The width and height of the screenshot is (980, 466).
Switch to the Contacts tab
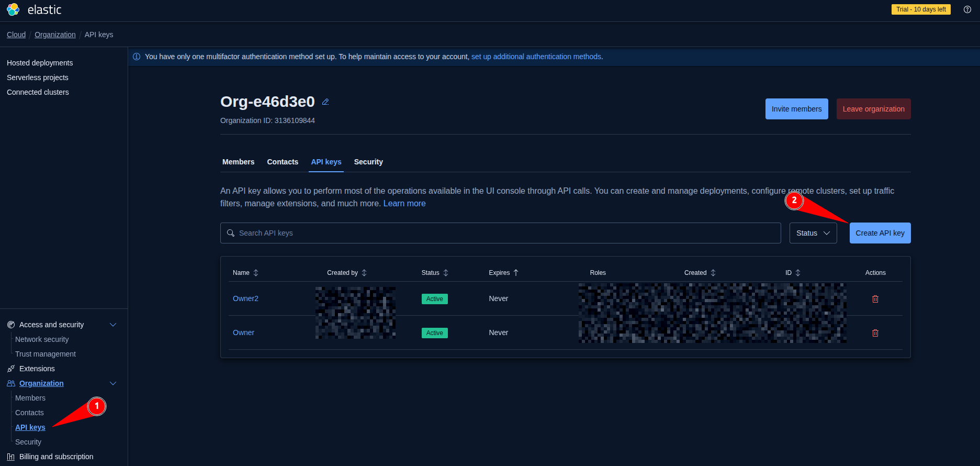(283, 162)
